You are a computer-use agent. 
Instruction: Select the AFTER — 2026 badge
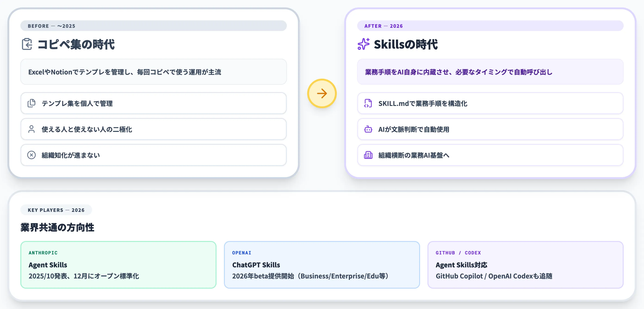click(490, 26)
